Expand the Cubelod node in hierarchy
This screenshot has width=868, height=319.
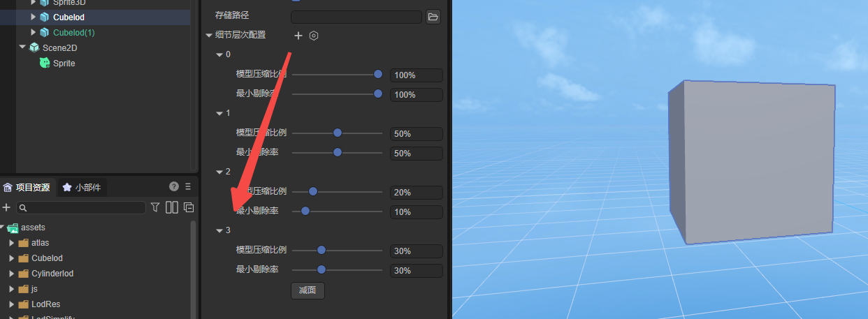[x=33, y=17]
